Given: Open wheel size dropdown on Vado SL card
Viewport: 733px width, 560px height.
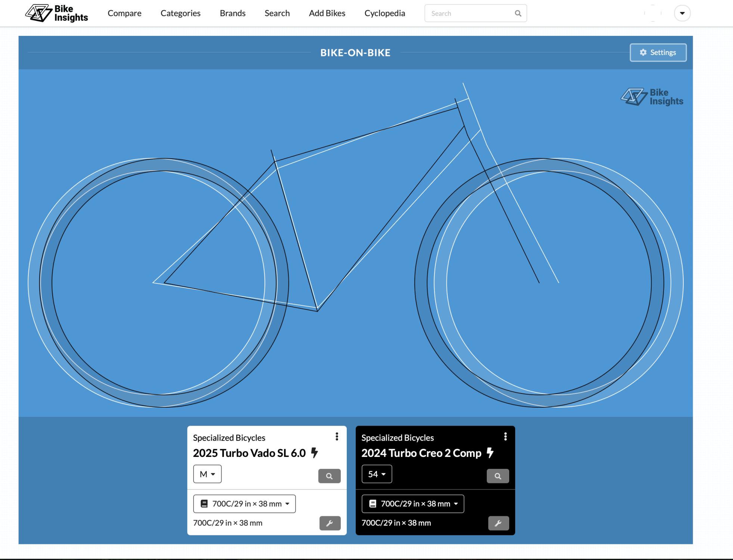Looking at the screenshot, I should pos(244,504).
